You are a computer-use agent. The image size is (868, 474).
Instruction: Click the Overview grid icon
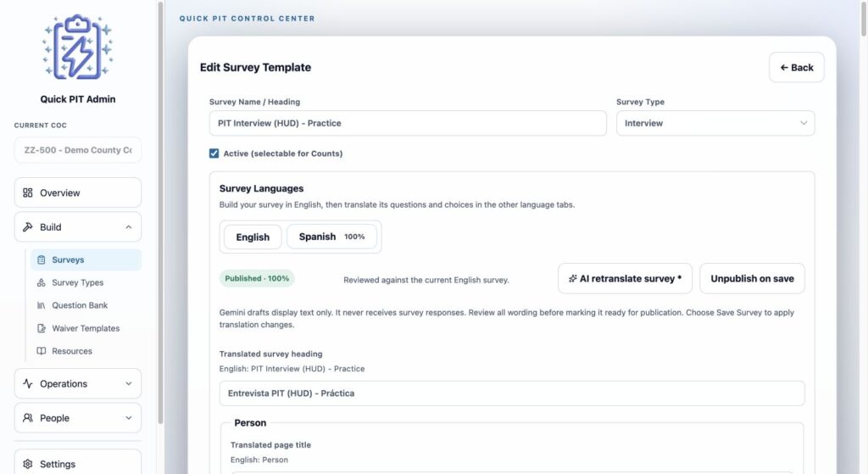coord(28,192)
